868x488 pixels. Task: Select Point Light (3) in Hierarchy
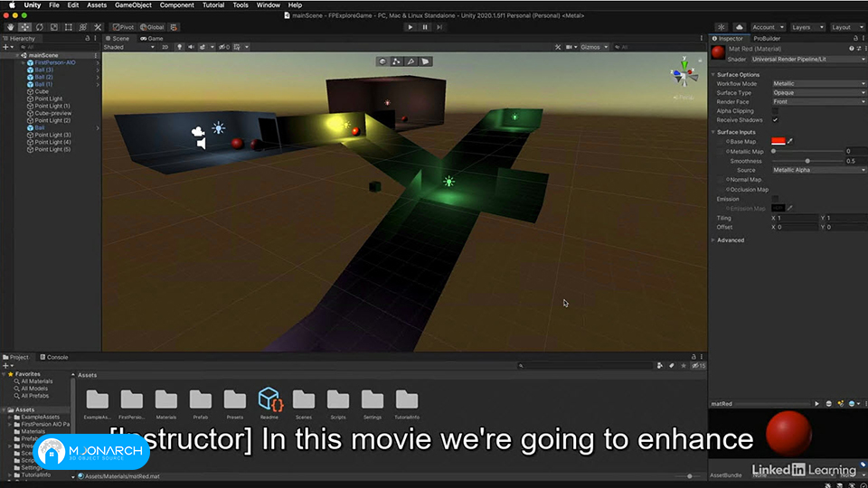pos(52,135)
